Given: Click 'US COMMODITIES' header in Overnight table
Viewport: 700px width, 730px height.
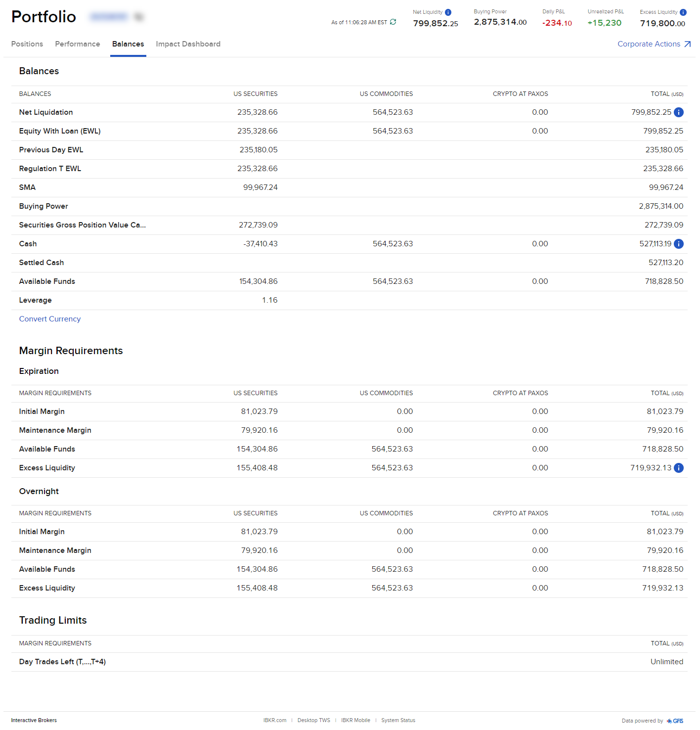Looking at the screenshot, I should (x=387, y=513).
